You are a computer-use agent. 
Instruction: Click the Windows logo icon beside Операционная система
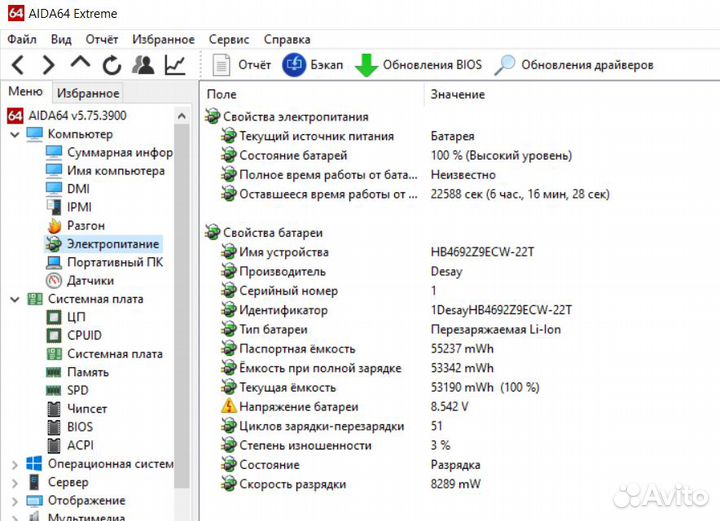[34, 464]
